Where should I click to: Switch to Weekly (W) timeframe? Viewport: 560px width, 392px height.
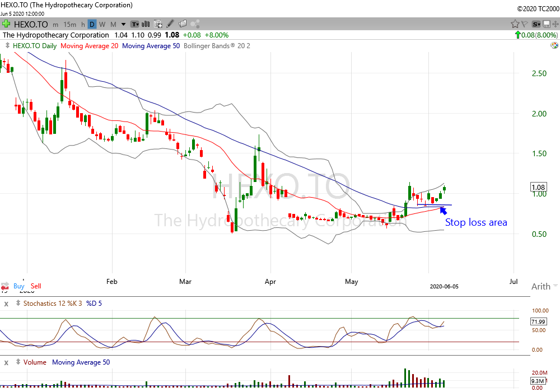[102, 25]
